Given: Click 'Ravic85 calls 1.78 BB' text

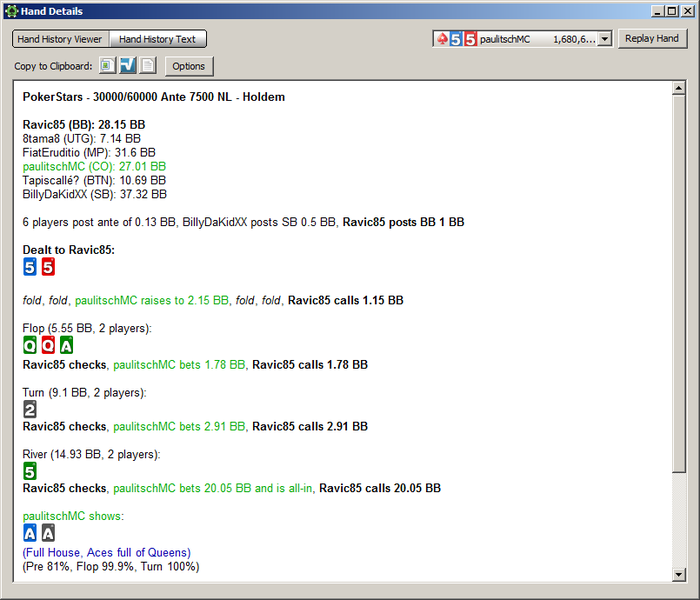Looking at the screenshot, I should (310, 365).
